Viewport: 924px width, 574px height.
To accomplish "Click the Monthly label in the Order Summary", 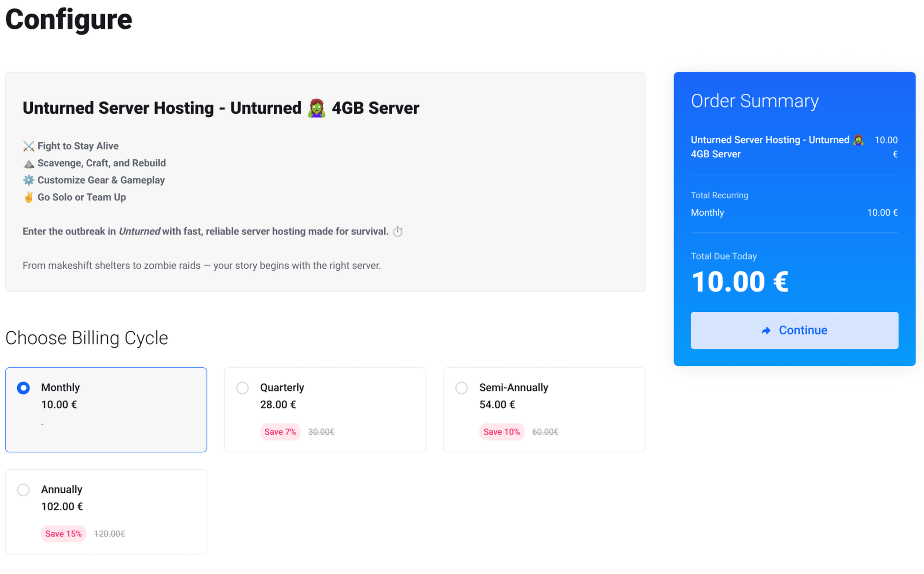I will [707, 213].
